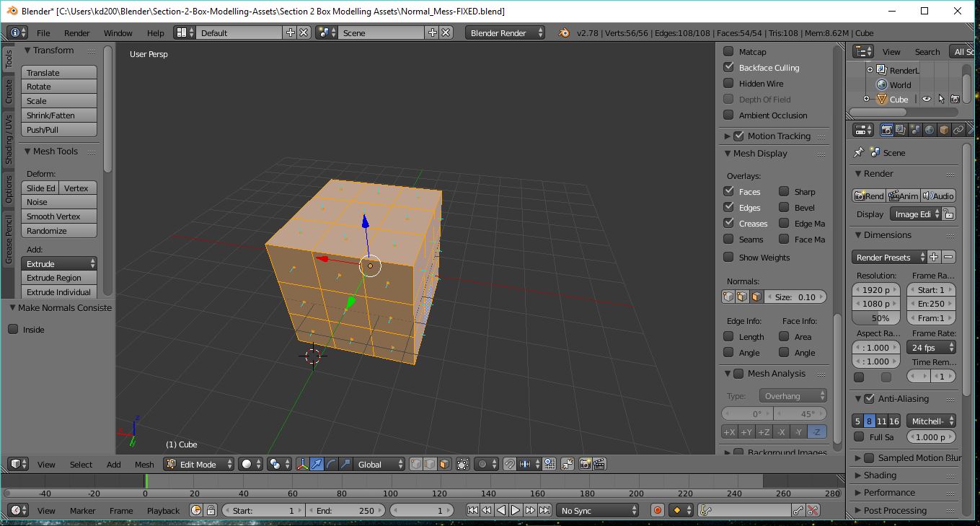Image resolution: width=980 pixels, height=526 pixels.
Task: Toggle the snap magnet icon
Action: pos(509,464)
